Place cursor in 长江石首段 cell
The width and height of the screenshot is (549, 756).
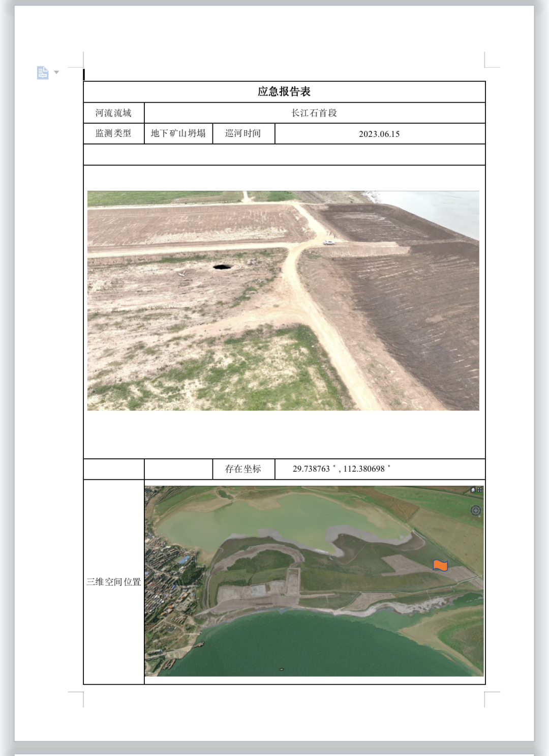(x=314, y=113)
